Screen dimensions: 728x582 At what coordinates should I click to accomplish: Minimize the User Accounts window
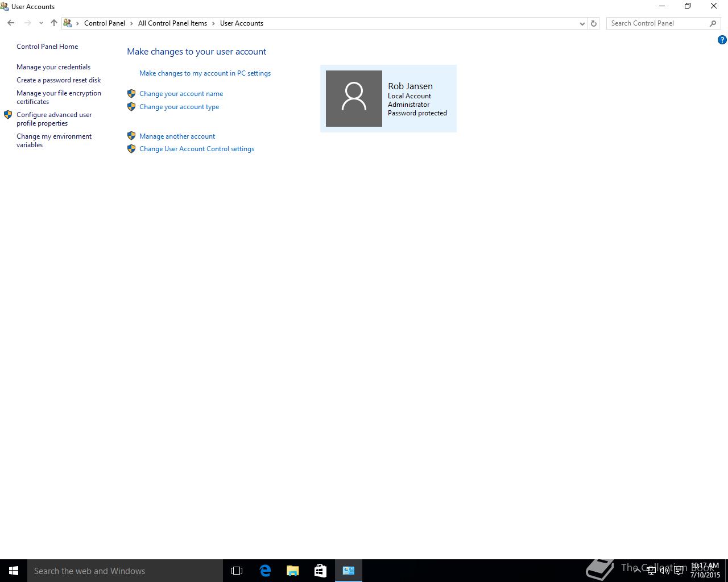pyautogui.click(x=662, y=6)
